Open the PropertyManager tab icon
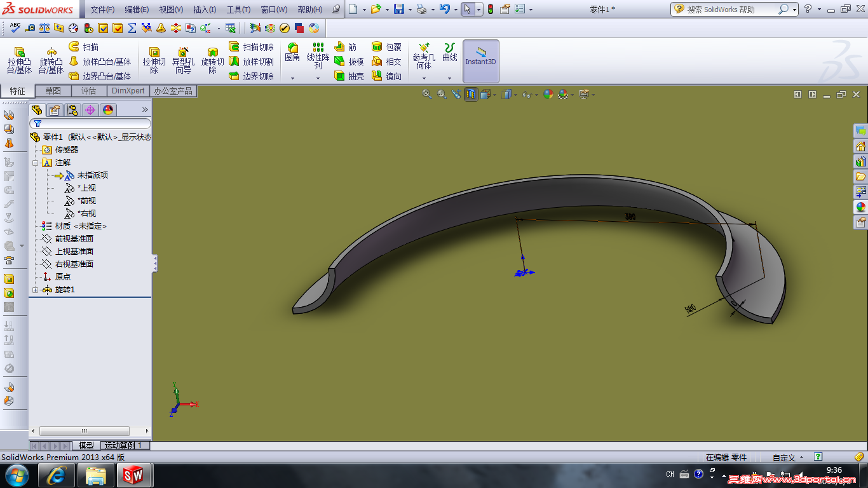Image resolution: width=868 pixels, height=488 pixels. 55,110
